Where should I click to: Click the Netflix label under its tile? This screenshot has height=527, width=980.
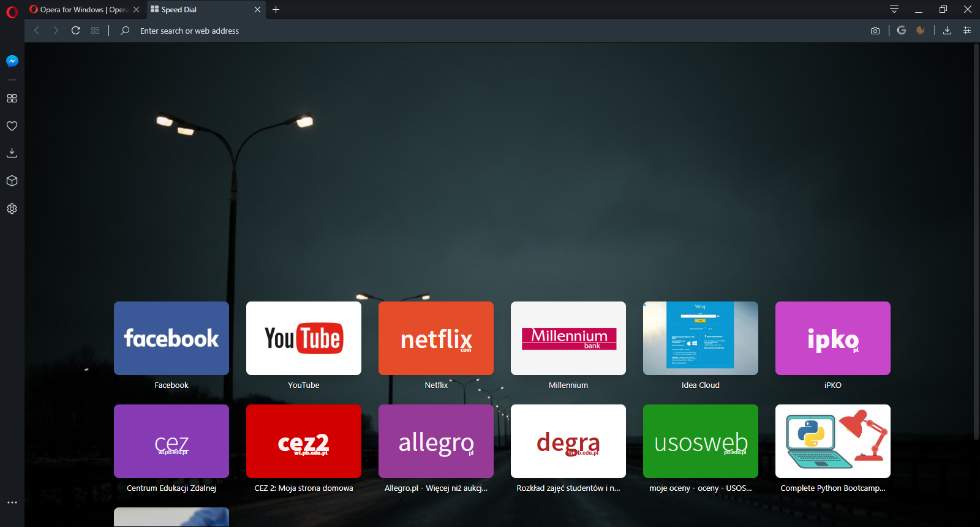[x=436, y=385]
